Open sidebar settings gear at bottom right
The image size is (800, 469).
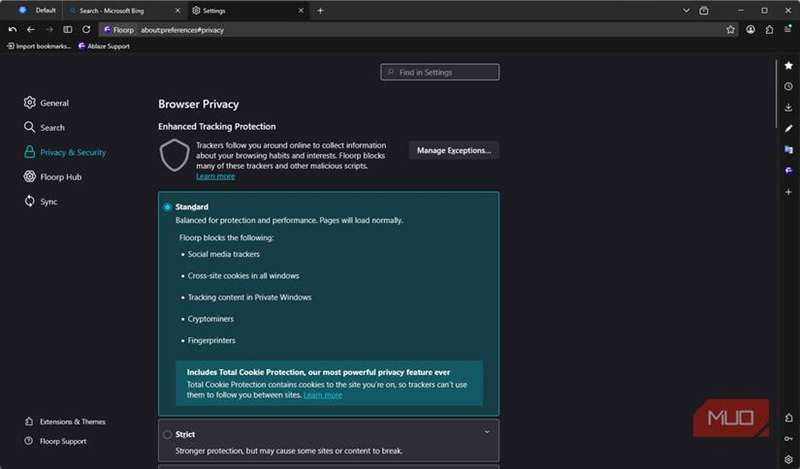point(788,459)
